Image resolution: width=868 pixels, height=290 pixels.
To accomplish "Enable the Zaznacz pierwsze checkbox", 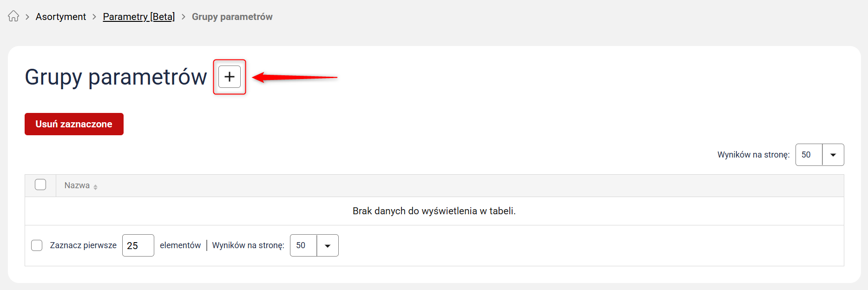I will click(37, 245).
